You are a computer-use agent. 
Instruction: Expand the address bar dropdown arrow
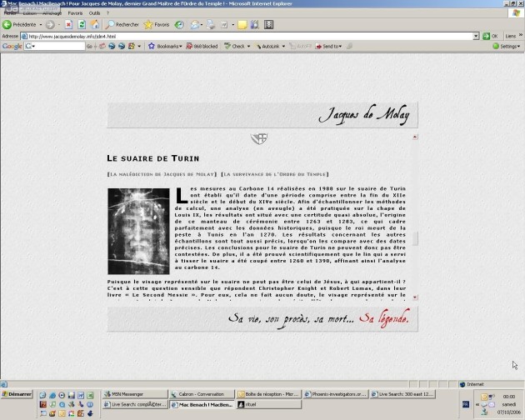[476, 36]
